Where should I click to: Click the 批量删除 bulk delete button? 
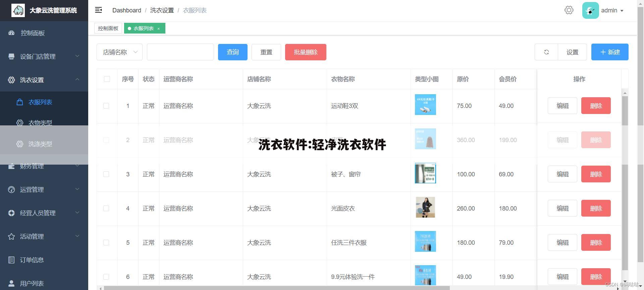coord(306,52)
